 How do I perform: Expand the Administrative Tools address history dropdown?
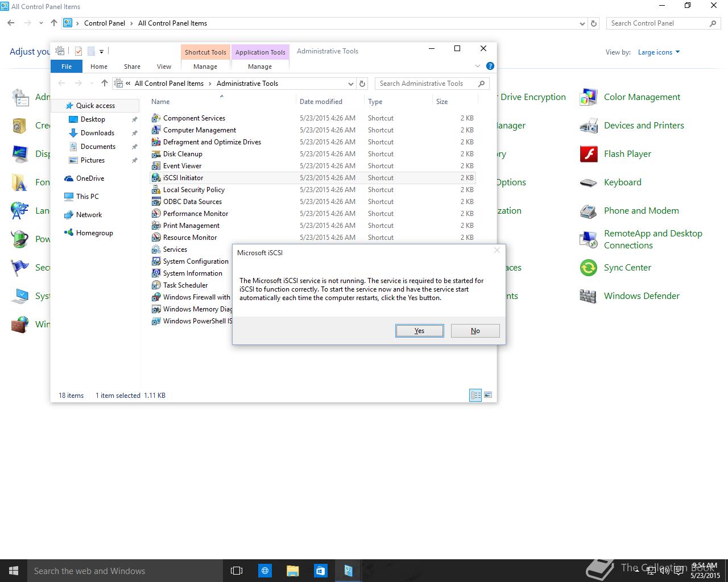pyautogui.click(x=350, y=84)
